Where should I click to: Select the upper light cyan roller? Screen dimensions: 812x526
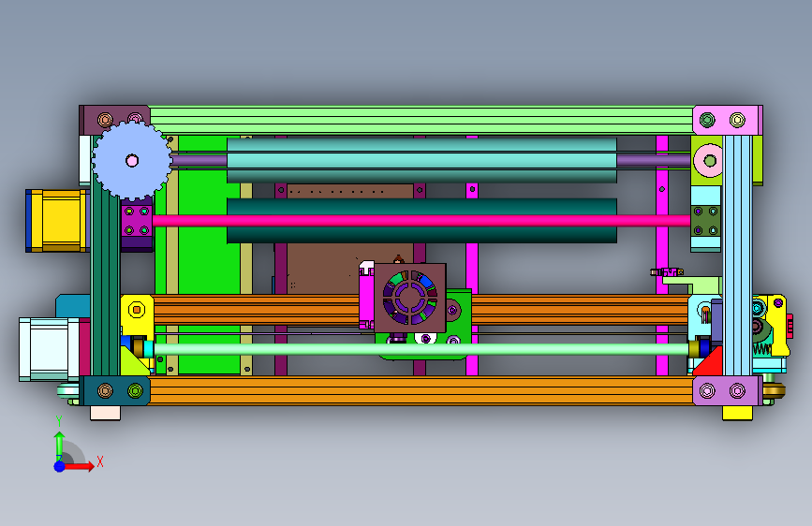pyautogui.click(x=421, y=160)
